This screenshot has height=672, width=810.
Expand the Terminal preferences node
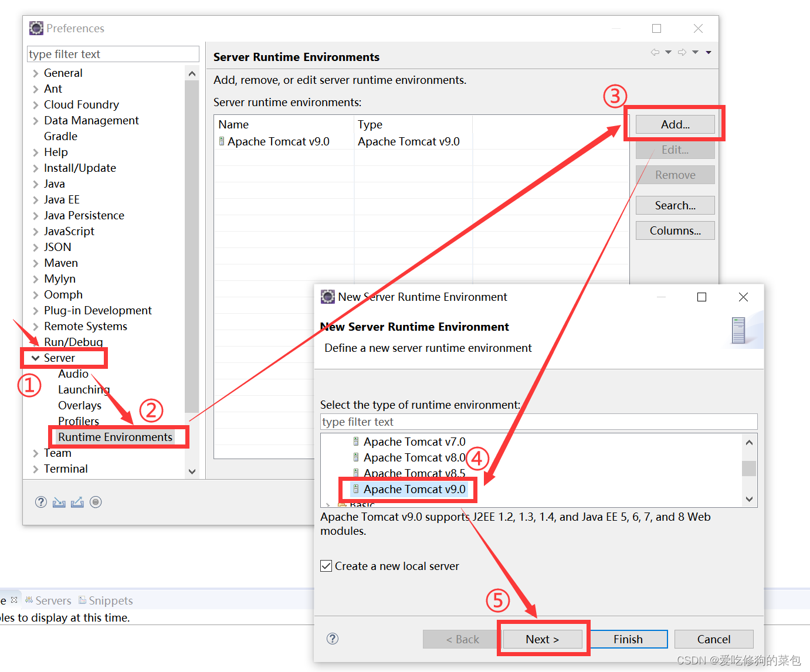coord(36,469)
